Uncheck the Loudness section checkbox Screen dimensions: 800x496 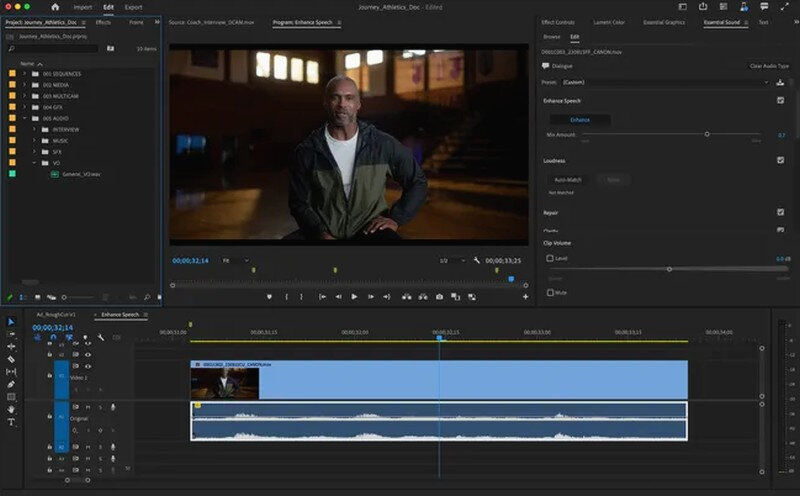780,160
